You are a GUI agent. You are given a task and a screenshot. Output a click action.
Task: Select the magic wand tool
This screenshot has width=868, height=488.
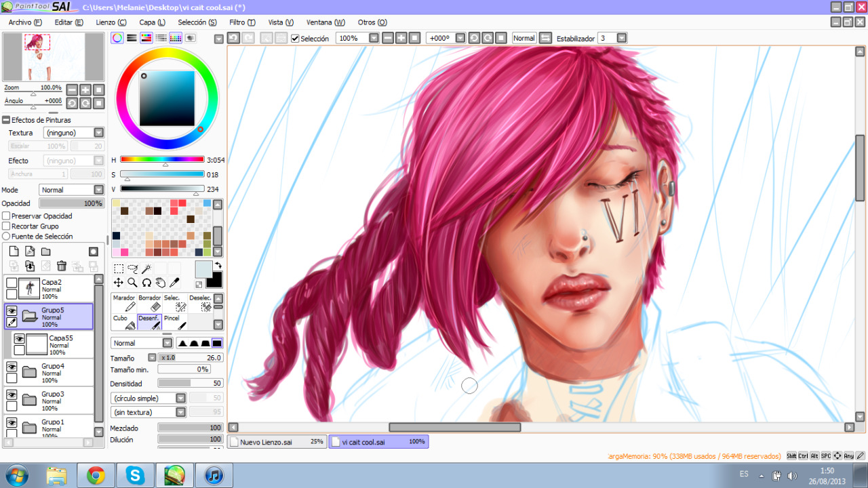pos(146,269)
